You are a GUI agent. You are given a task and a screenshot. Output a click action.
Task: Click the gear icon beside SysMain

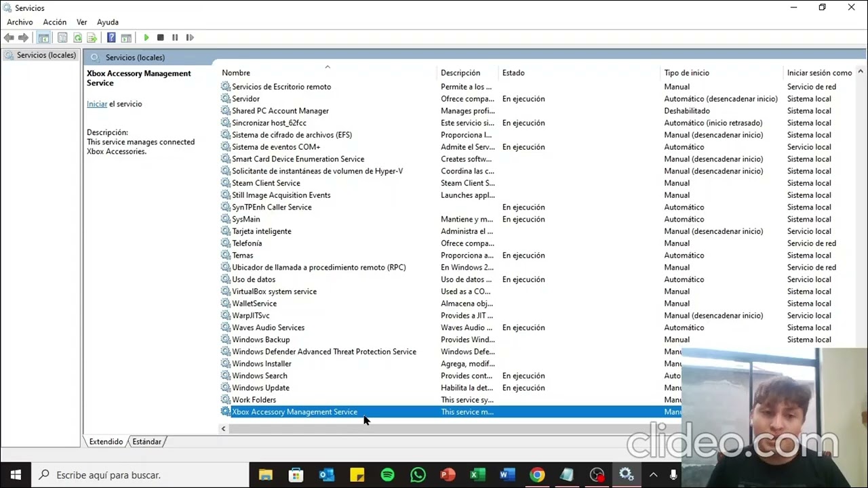click(226, 220)
